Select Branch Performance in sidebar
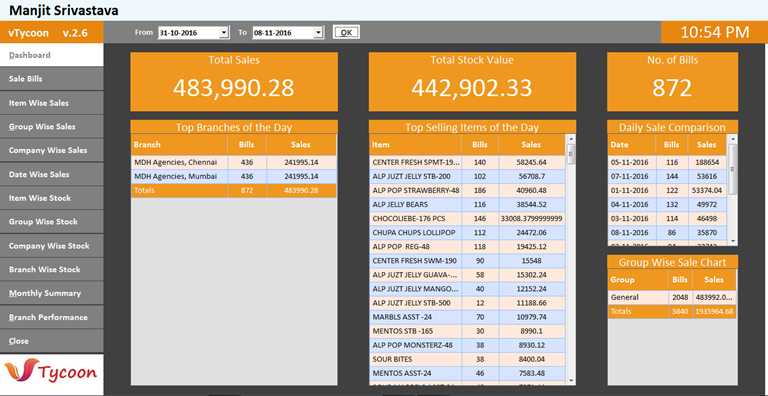 point(51,317)
